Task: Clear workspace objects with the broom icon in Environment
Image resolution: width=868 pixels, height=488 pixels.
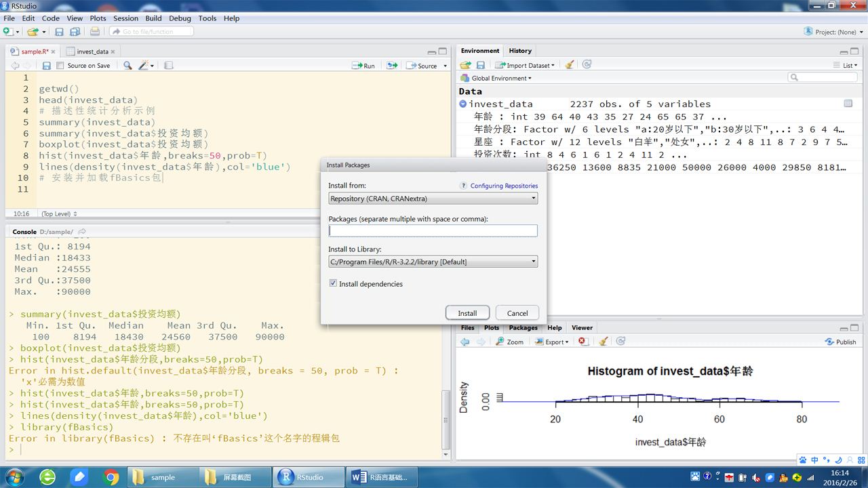Action: click(570, 65)
